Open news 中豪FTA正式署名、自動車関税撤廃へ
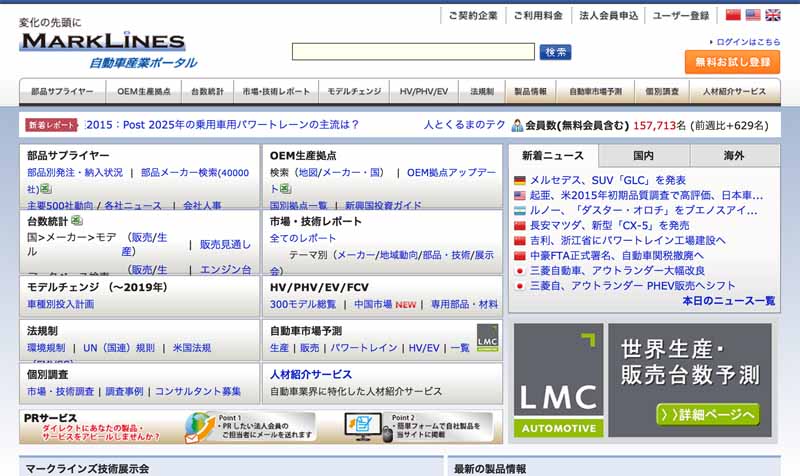 [616, 255]
